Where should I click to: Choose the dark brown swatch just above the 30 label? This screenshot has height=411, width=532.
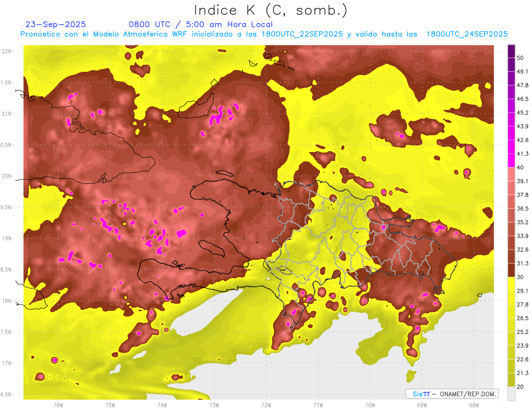511,270
